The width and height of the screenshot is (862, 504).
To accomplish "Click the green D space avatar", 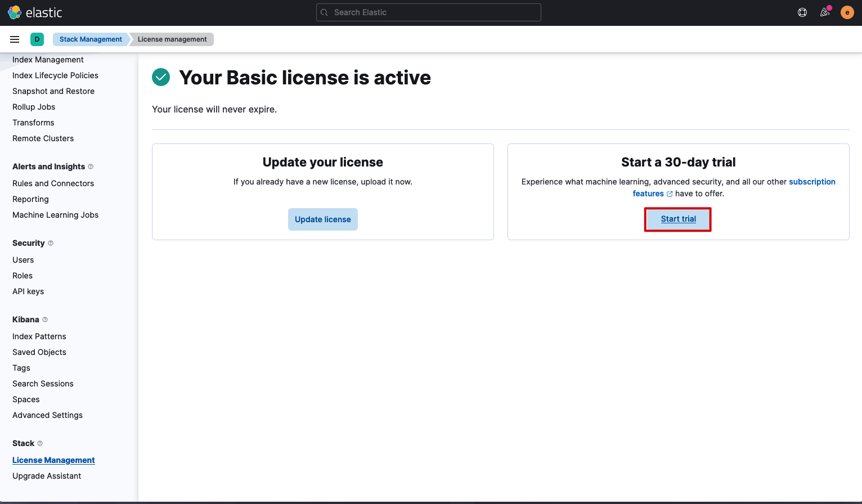I will [37, 39].
